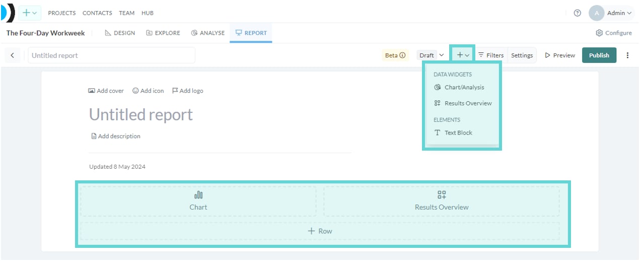Open the PROJECTS menu
644x264 pixels.
pos(62,13)
